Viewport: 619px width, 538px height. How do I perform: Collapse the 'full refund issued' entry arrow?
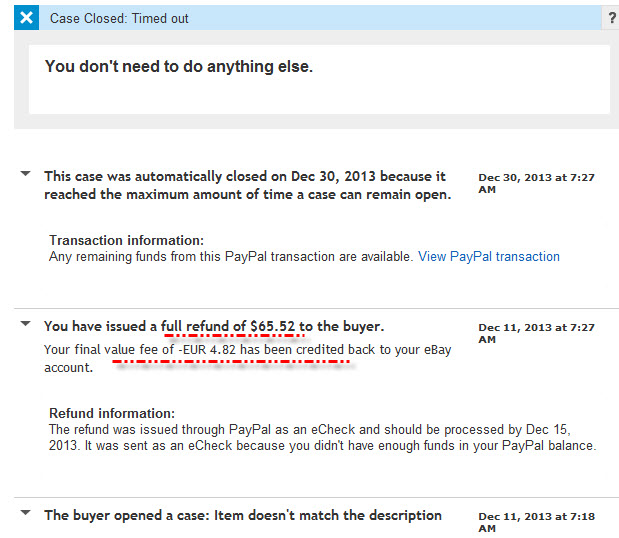pos(26,323)
